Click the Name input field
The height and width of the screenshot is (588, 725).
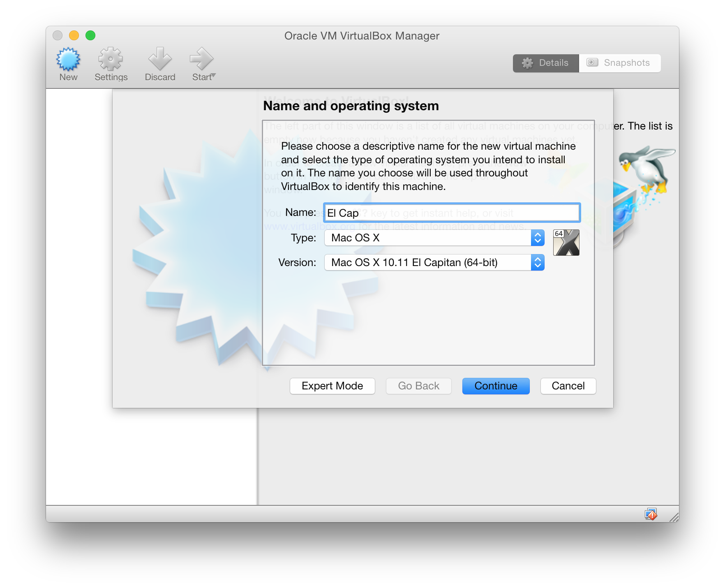tap(452, 213)
